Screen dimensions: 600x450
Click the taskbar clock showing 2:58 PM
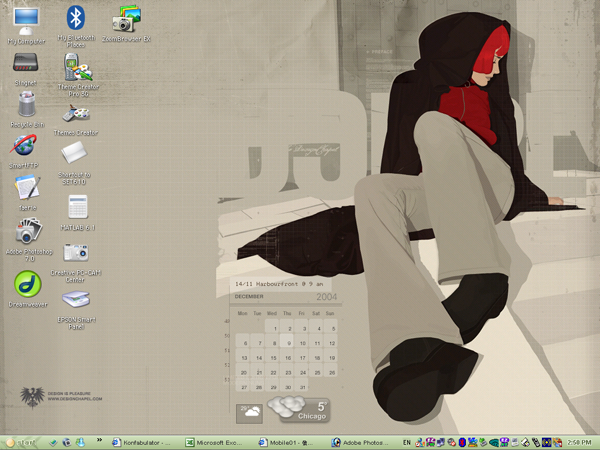pyautogui.click(x=579, y=443)
